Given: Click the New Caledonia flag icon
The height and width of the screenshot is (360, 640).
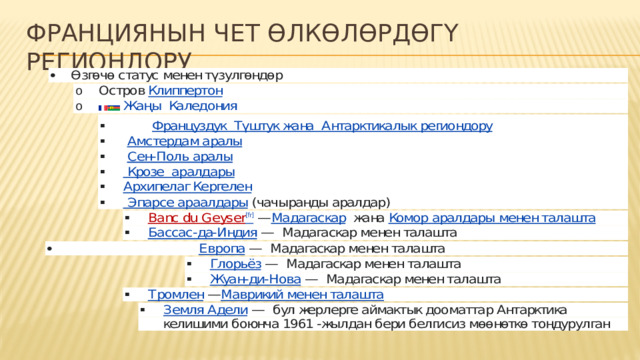Looking at the screenshot, I should 109,108.
